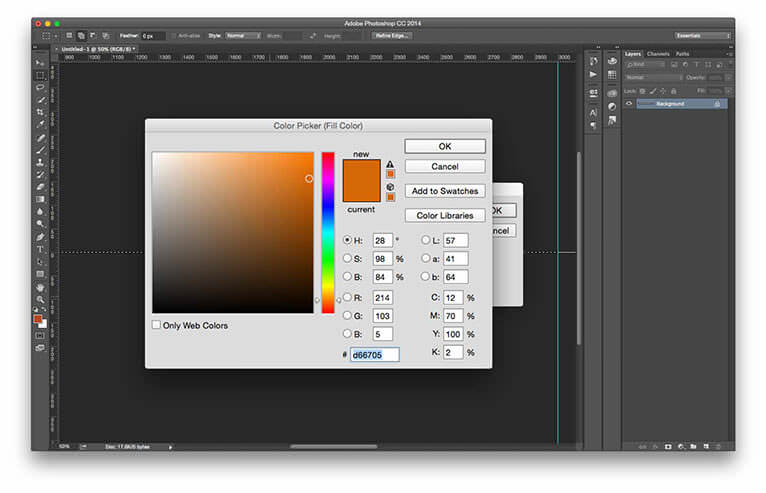Select the Dodge tool

point(40,224)
